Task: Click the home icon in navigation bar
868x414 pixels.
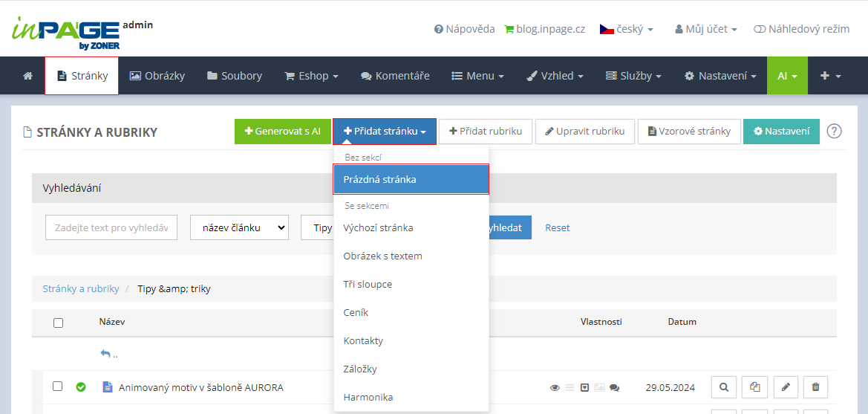Action: pyautogui.click(x=27, y=76)
